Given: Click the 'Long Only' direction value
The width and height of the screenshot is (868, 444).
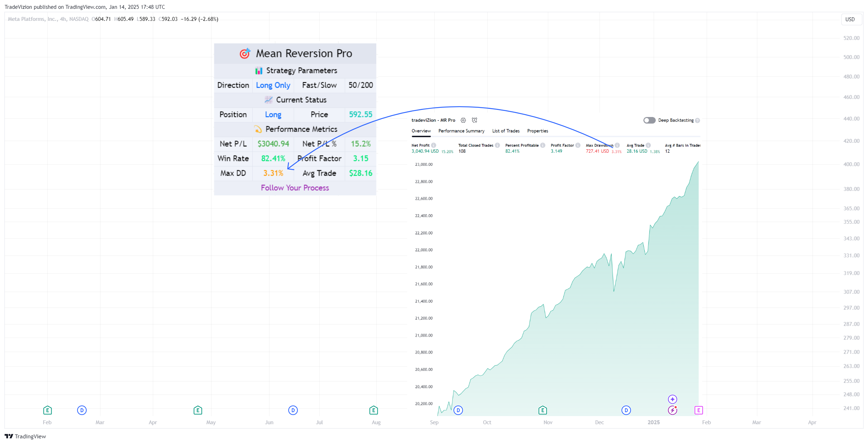Looking at the screenshot, I should (x=273, y=85).
